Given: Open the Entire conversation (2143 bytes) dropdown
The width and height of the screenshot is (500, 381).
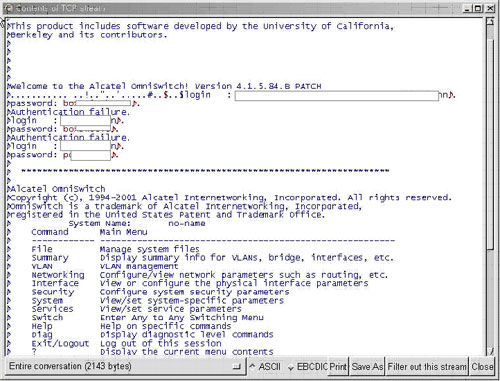Looking at the screenshot, I should [x=126, y=366].
